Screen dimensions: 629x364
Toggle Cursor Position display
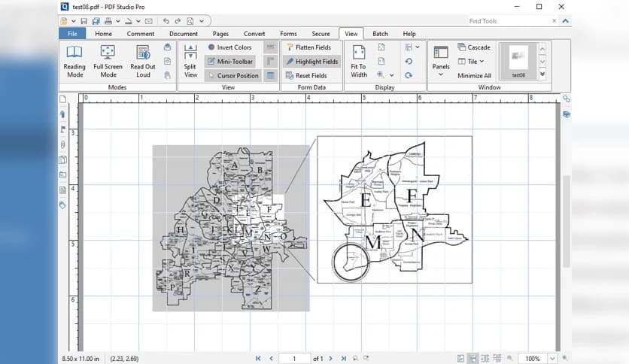(x=232, y=75)
